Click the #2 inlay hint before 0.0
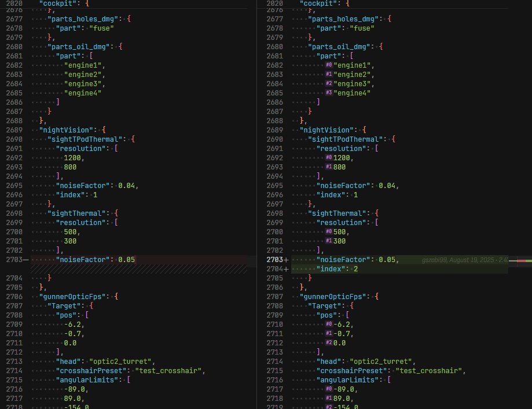 point(329,343)
